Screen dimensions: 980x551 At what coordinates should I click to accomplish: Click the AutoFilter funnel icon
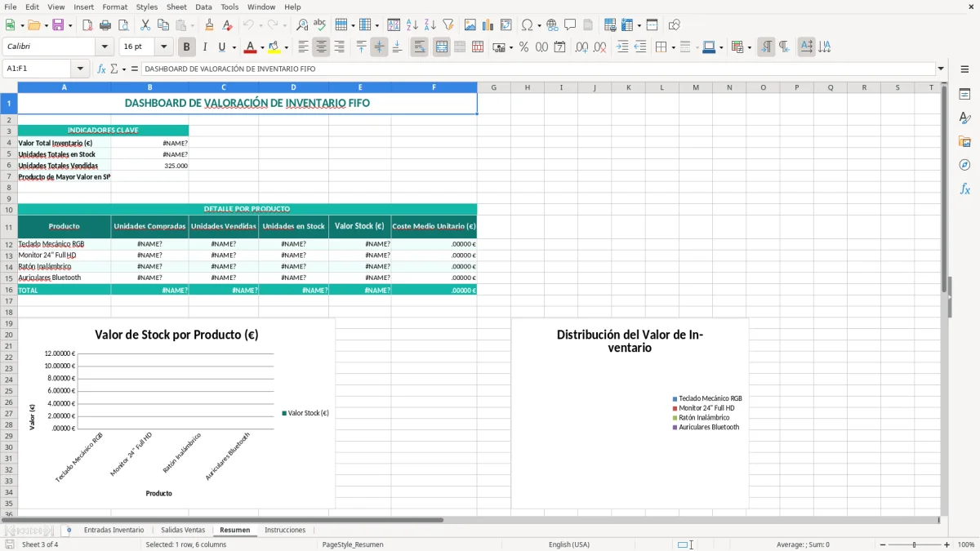click(x=448, y=25)
